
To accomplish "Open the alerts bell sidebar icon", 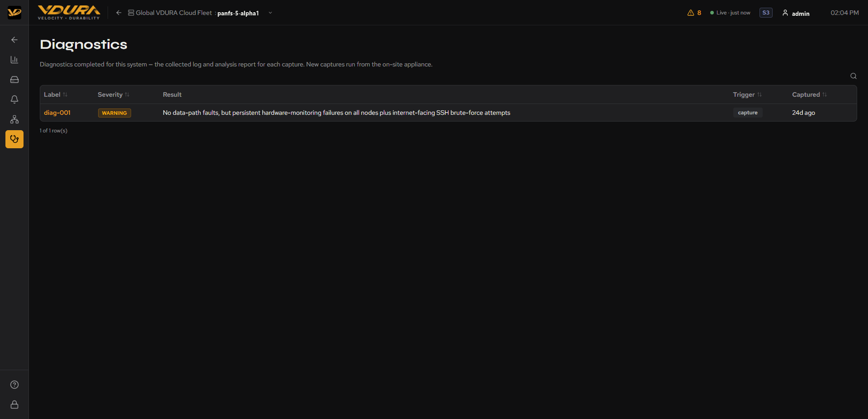I will (x=14, y=99).
